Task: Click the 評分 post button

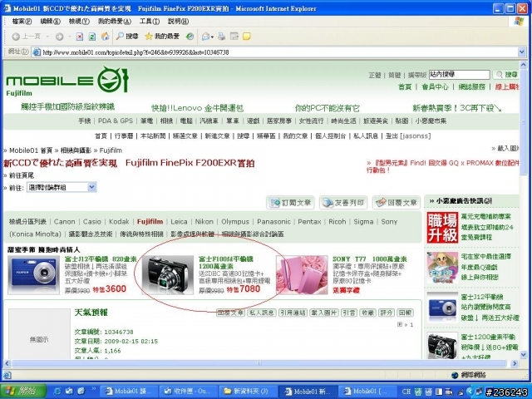Action: pos(386,313)
